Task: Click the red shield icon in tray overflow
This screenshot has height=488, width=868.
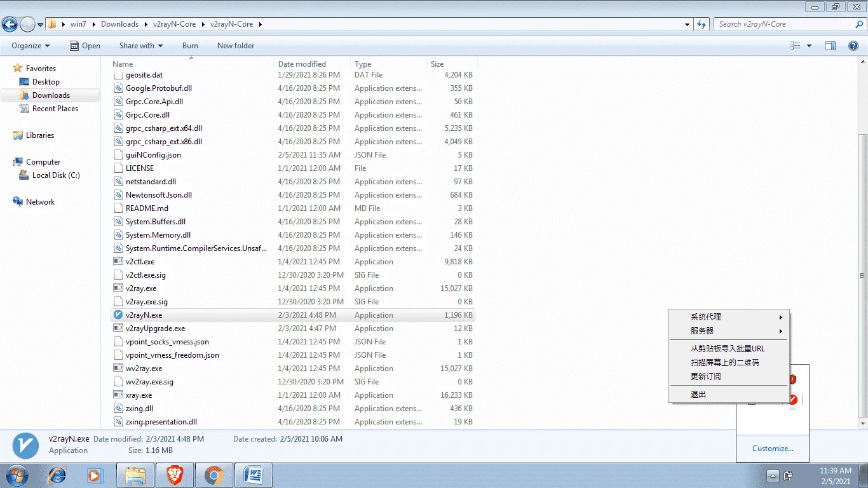Action: [x=792, y=379]
